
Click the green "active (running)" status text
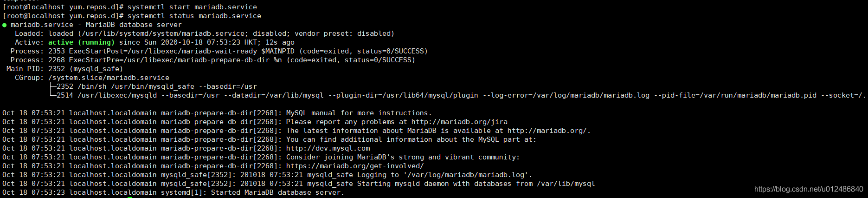(81, 42)
